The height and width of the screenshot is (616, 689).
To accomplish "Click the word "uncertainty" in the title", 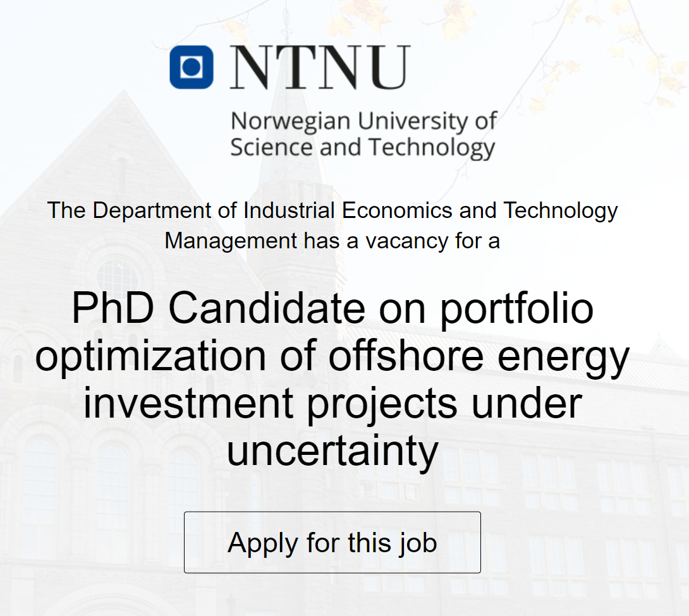I will click(x=332, y=450).
